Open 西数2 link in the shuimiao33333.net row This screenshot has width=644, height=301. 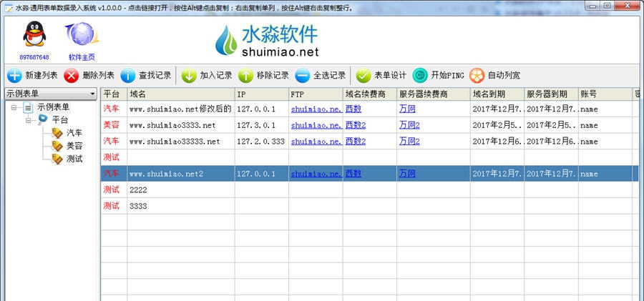(x=355, y=142)
